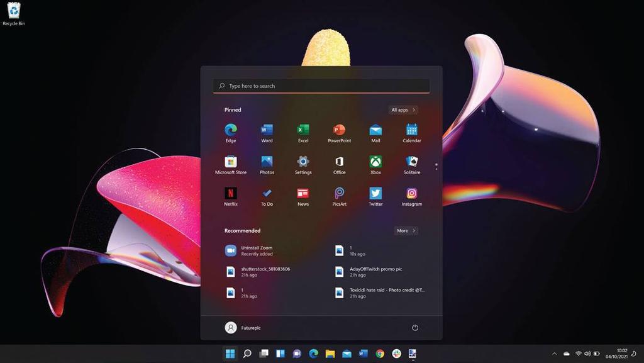Open the Netflix app
The image size is (644, 363).
(x=231, y=197)
